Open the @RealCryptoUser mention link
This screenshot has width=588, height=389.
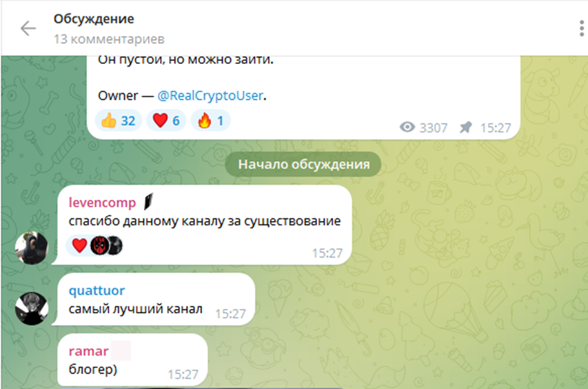tap(210, 96)
